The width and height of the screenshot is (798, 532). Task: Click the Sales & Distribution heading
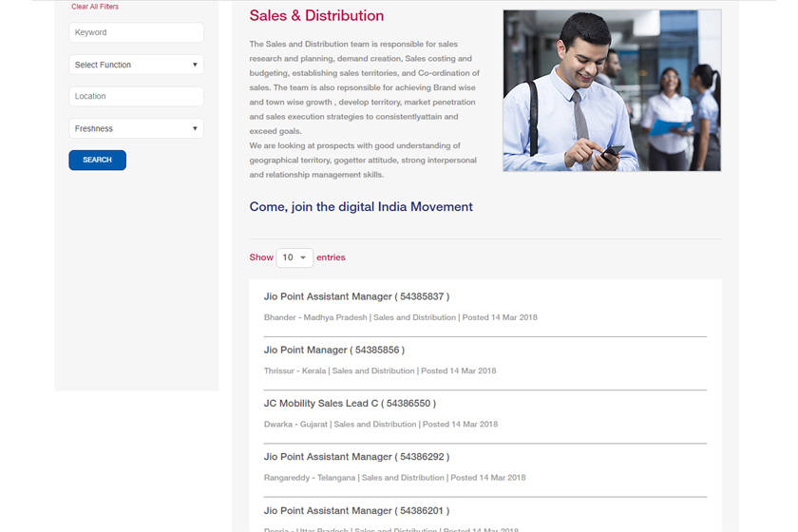[x=316, y=16]
